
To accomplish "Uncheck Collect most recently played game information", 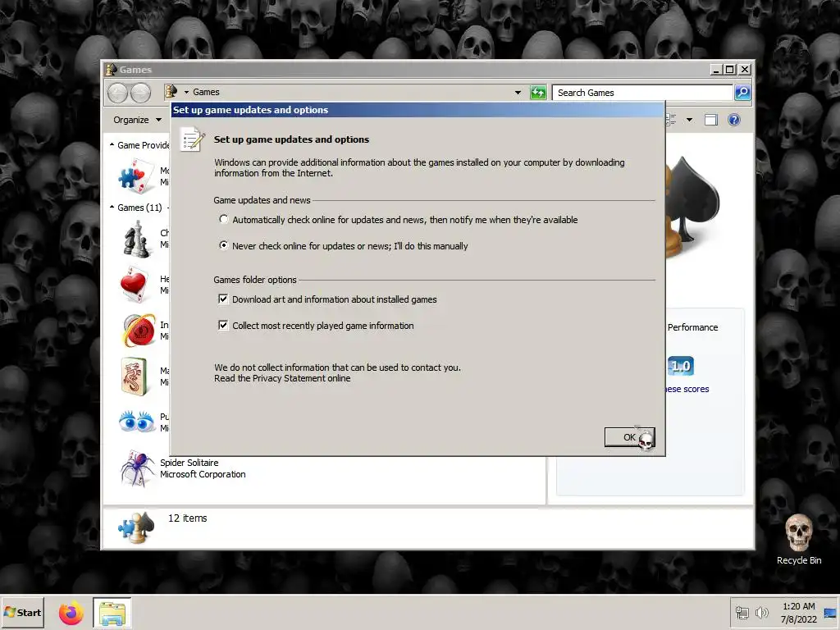I will pyautogui.click(x=223, y=325).
